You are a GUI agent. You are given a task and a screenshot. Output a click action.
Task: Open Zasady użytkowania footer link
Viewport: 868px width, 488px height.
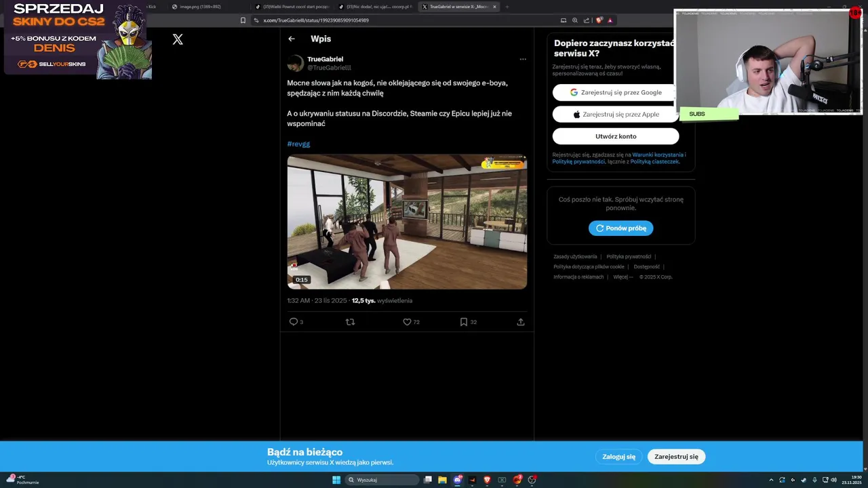pyautogui.click(x=575, y=257)
